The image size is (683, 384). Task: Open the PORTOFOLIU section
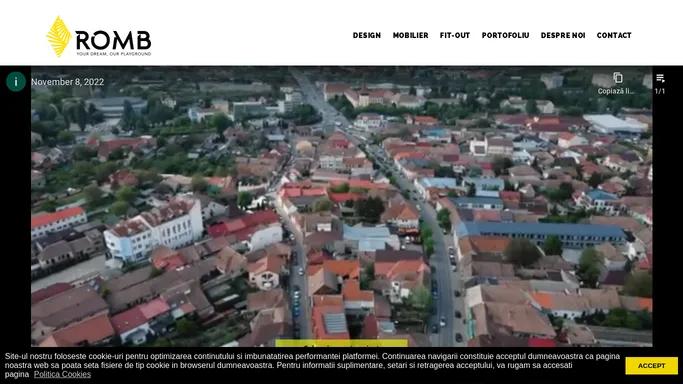point(505,35)
